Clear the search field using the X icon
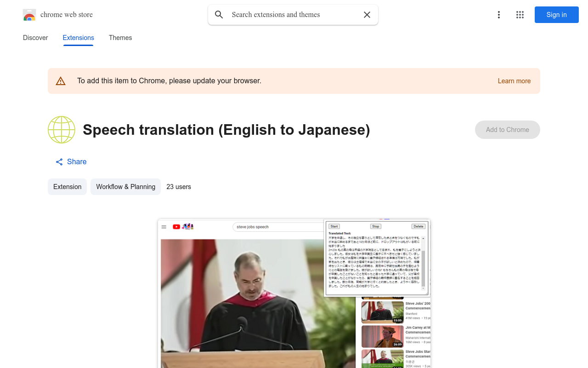 pos(367,15)
